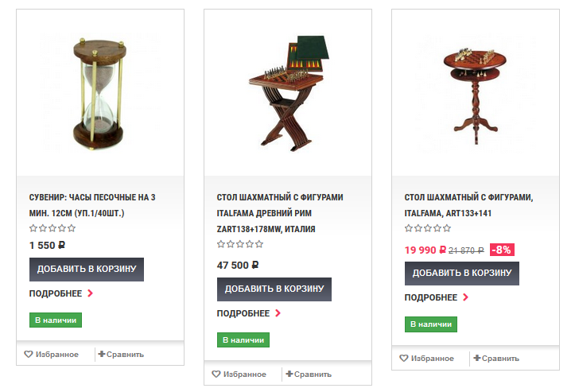Click plus icon Сравнить for hourglass souvenir
Viewport: 575px width, 392px height.
102,354
